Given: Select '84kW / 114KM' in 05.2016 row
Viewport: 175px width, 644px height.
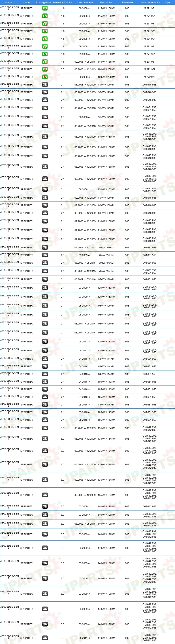Looking at the screenshot, I should (x=106, y=405).
